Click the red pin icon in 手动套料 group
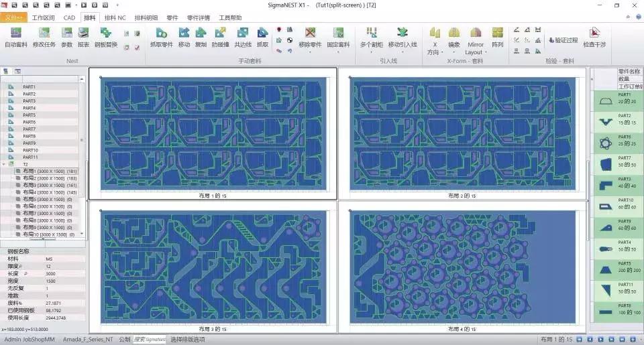The height and width of the screenshot is (345, 644). coord(279,29)
